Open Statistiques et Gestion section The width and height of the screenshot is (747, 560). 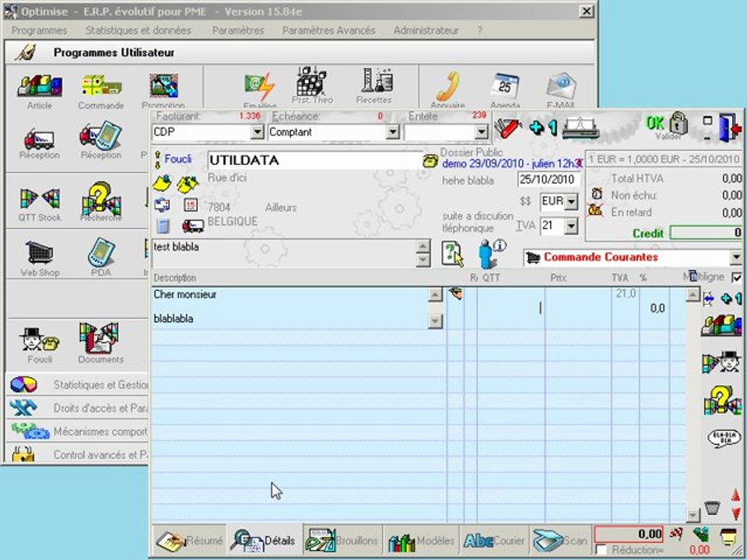click(x=77, y=384)
